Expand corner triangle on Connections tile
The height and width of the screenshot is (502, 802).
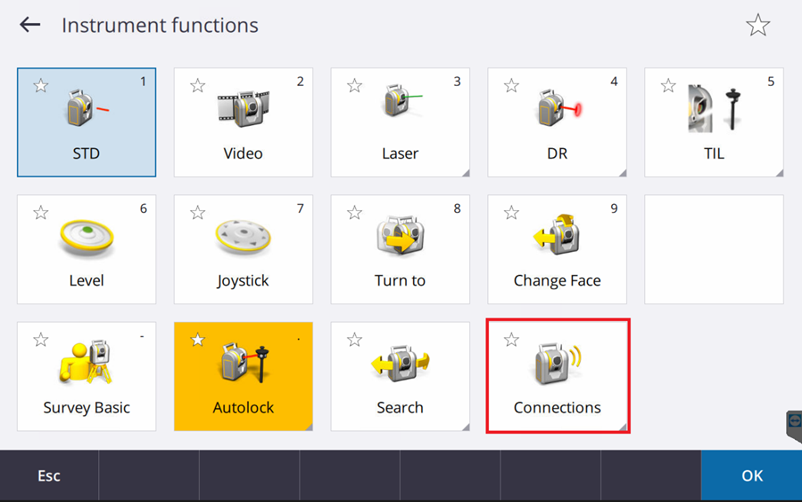pos(623,427)
